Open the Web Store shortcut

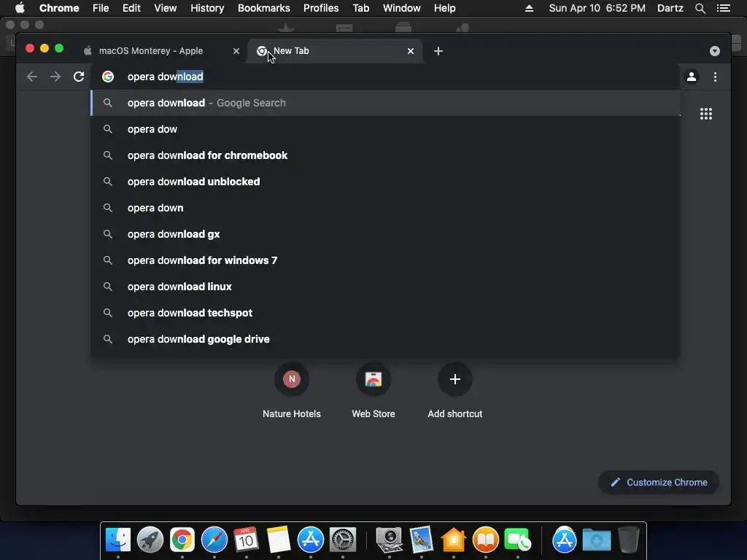pyautogui.click(x=373, y=391)
